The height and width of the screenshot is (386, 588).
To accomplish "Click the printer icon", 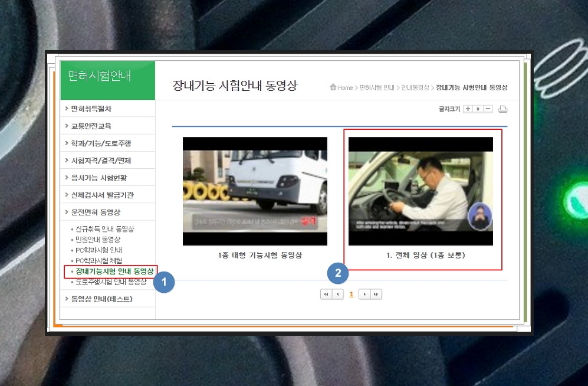I will [503, 109].
